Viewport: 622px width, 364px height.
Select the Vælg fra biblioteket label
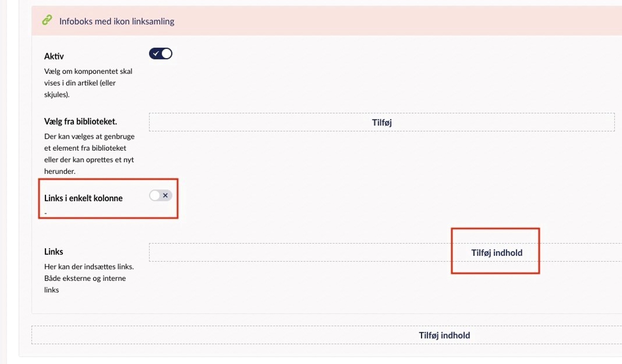coord(81,121)
